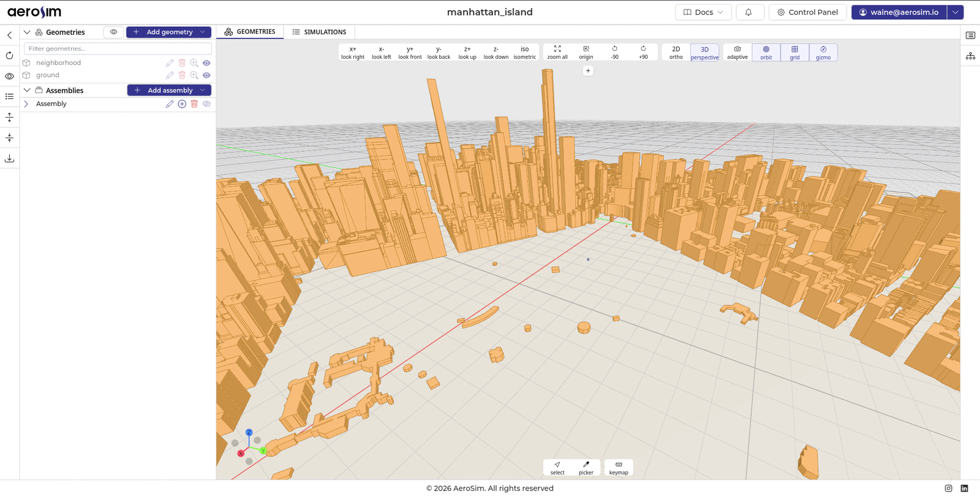
Task: Open the Control Panel
Action: [807, 12]
